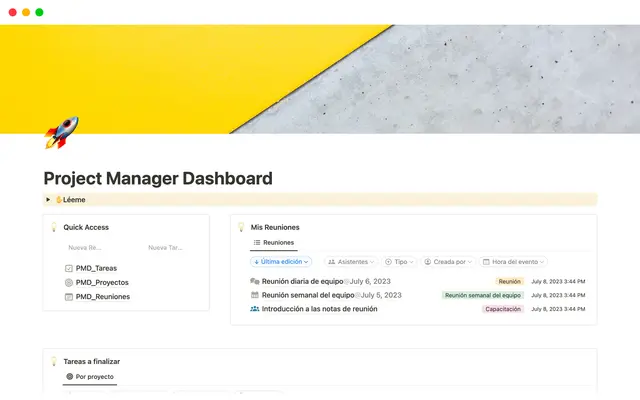640x400 pixels.
Task: Click the Quick Access lightbulb icon
Action: click(x=54, y=227)
